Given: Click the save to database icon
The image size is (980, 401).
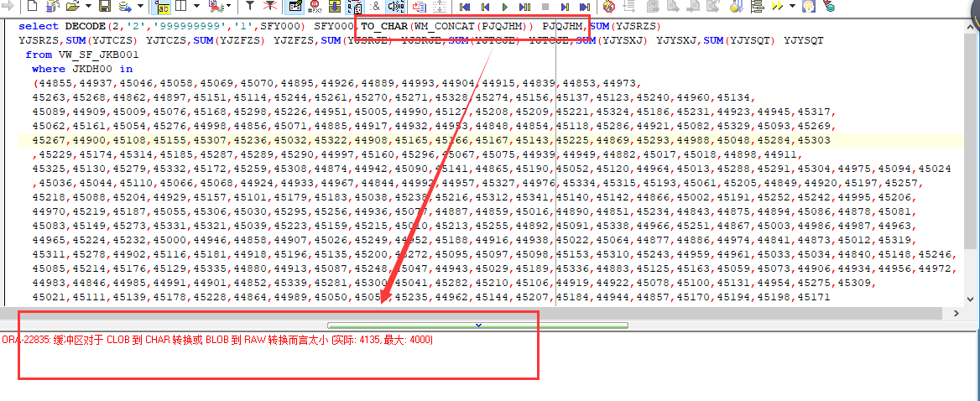Looking at the screenshot, I should pyautogui.click(x=125, y=7).
